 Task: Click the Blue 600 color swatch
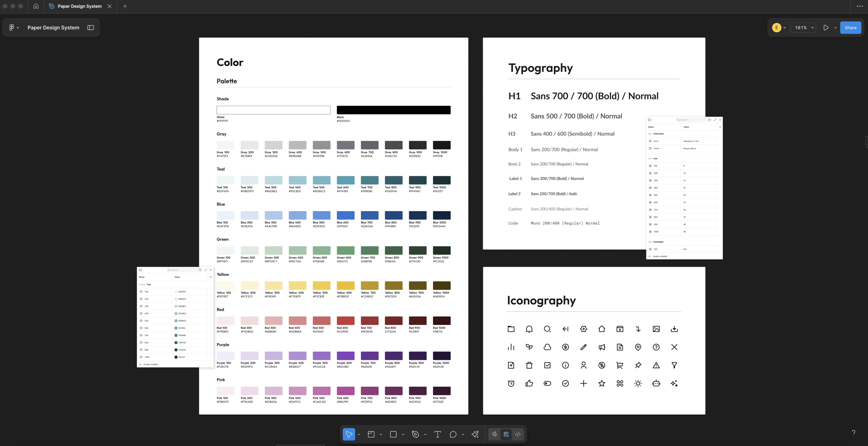pos(345,215)
